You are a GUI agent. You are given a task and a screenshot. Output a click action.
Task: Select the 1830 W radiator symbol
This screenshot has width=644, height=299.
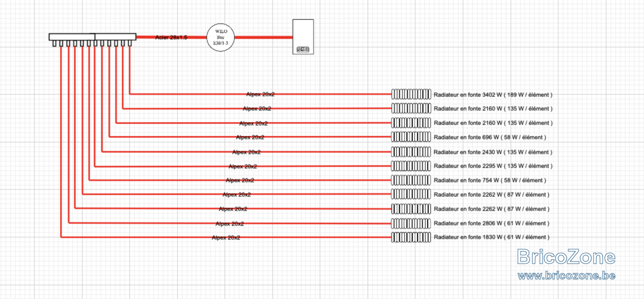click(x=411, y=237)
